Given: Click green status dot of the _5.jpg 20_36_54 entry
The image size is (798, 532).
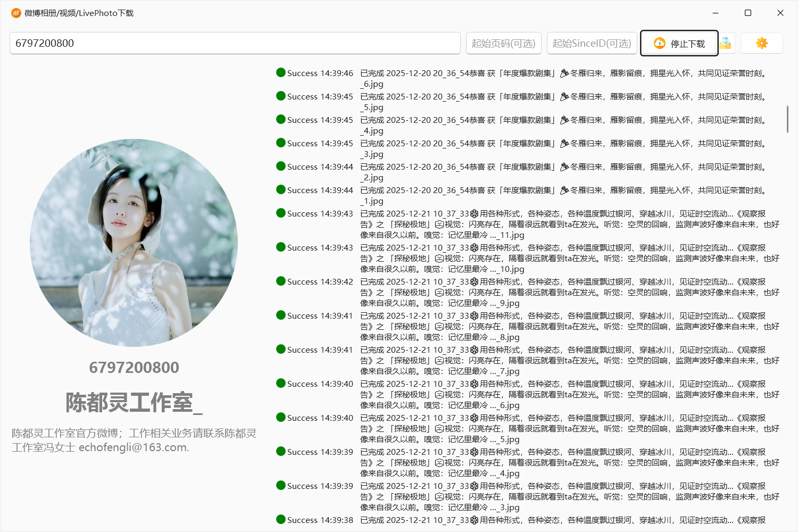Looking at the screenshot, I should 281,96.
